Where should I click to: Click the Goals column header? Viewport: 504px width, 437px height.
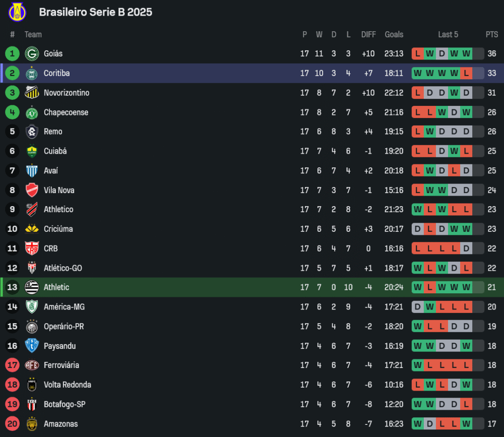point(394,34)
